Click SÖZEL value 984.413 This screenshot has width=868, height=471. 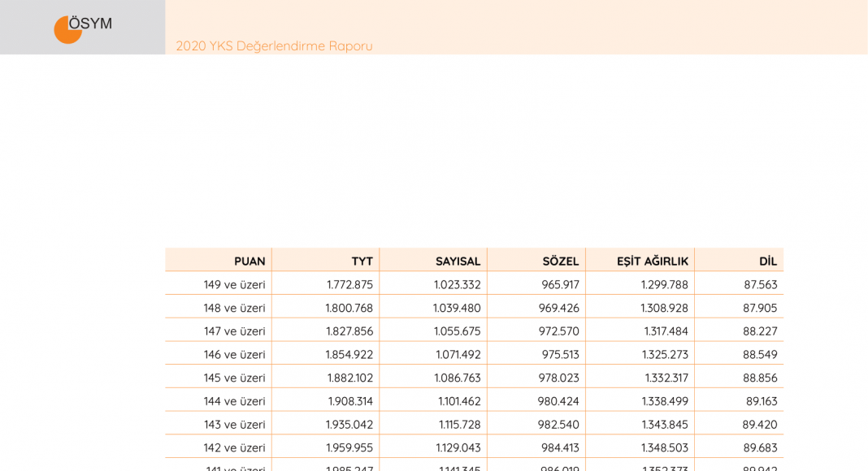559,447
